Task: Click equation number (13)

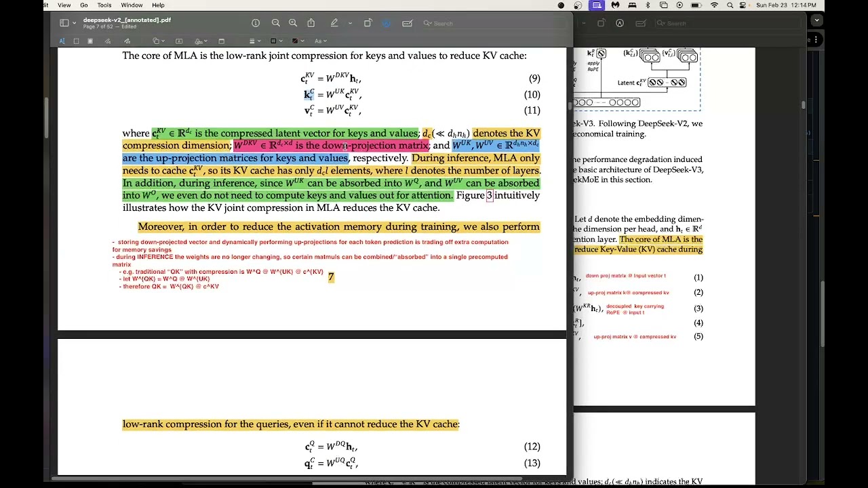Action: 532,463
